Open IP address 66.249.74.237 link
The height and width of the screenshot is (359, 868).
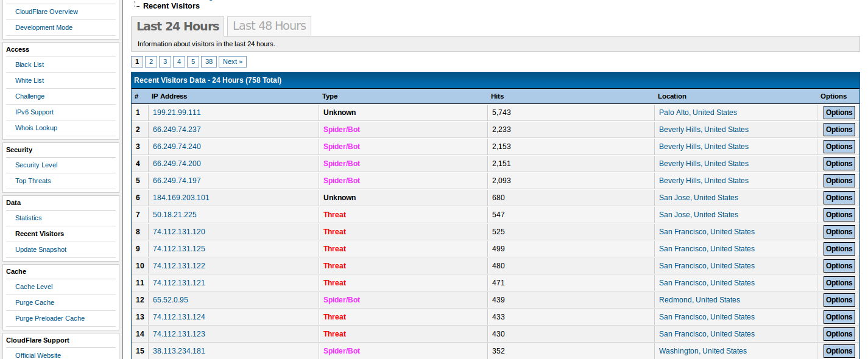(177, 130)
